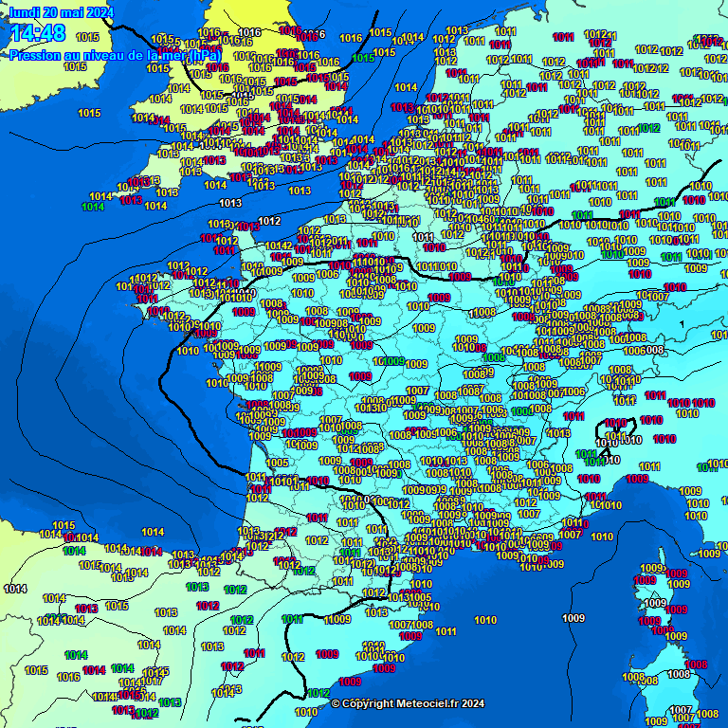Click the 1014 label at the far-left map edge
This screenshot has height=728, width=728.
click(15, 589)
